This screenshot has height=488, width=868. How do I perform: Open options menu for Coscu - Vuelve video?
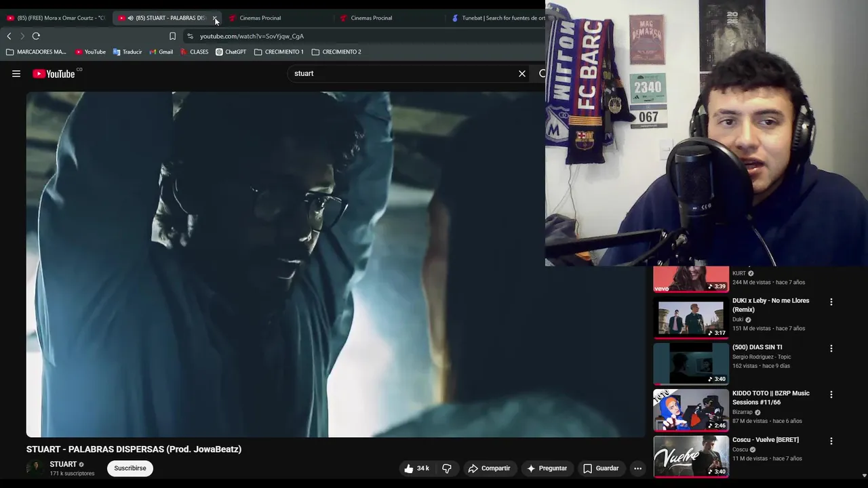pyautogui.click(x=831, y=441)
